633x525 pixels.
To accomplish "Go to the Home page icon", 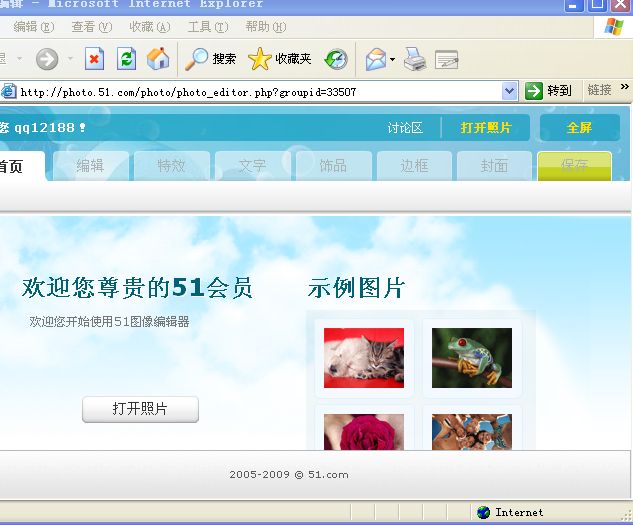I will pos(158,59).
